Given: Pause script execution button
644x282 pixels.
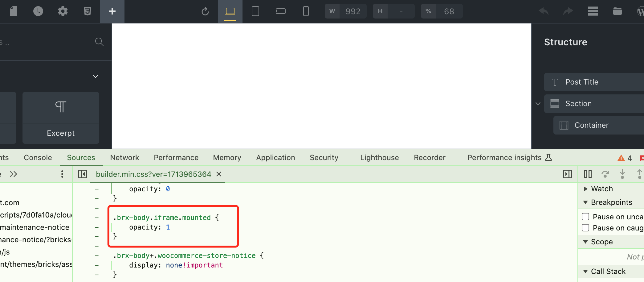Looking at the screenshot, I should pos(588,174).
